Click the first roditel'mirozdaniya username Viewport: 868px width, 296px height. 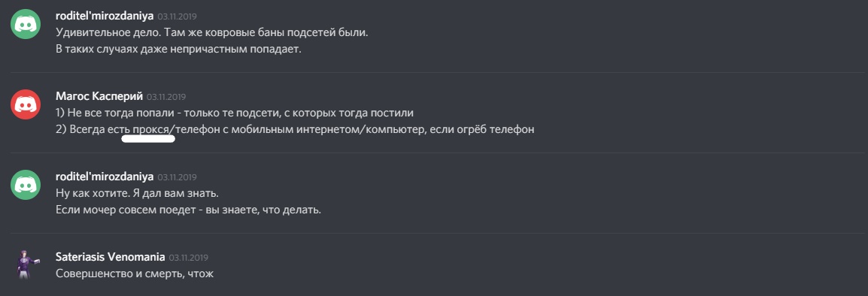(105, 16)
